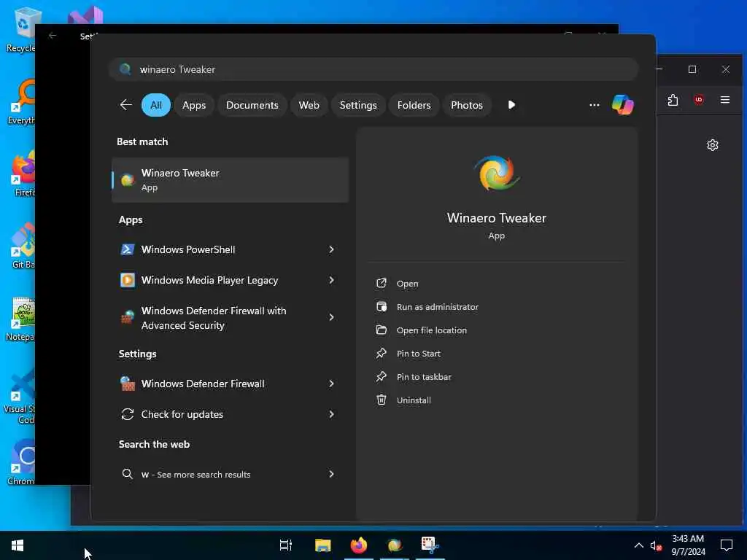Screen dimensions: 747x560
Task: Open the notification center icon
Action: click(x=727, y=545)
